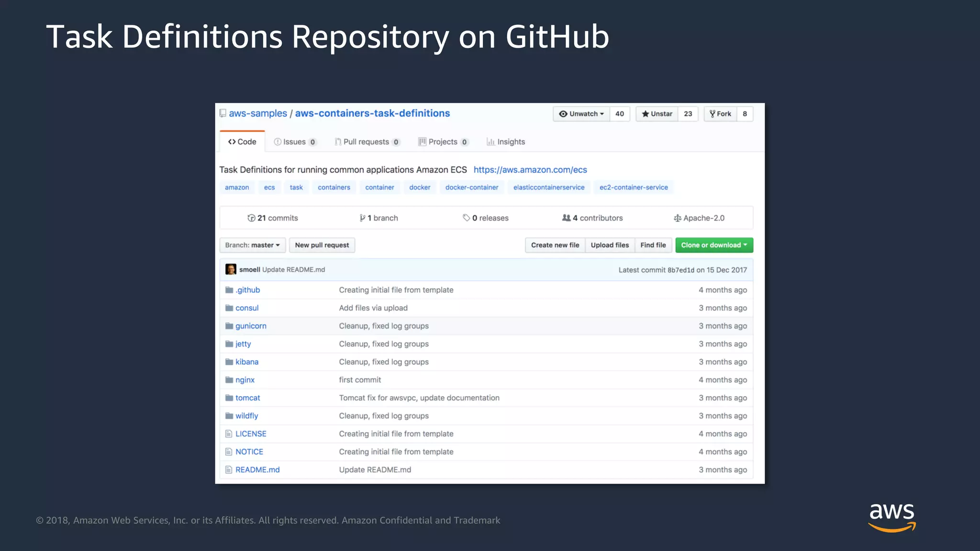Open the 4 contributors link
This screenshot has height=551, width=980.
click(x=592, y=218)
